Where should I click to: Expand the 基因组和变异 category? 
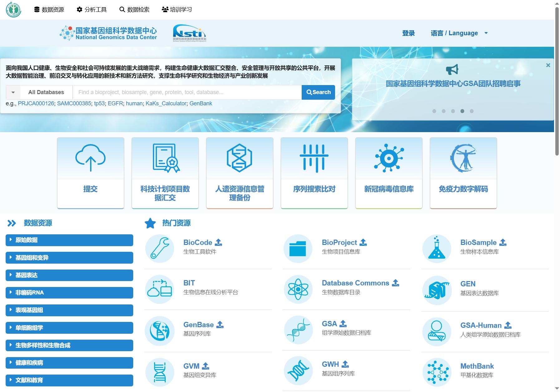[x=69, y=258]
